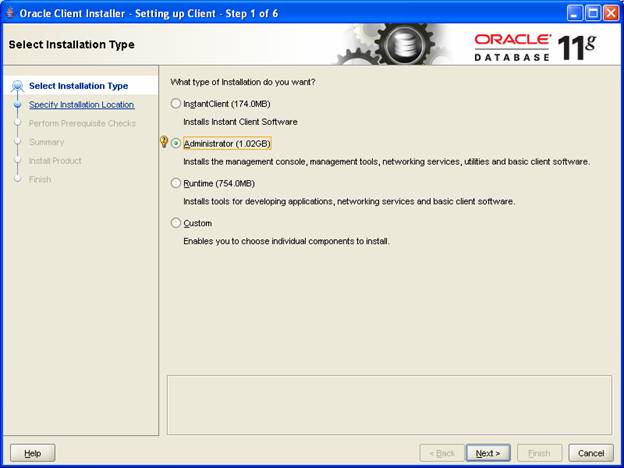Viewport: 624px width, 468px height.
Task: Proceed with the Next > button
Action: tap(488, 453)
